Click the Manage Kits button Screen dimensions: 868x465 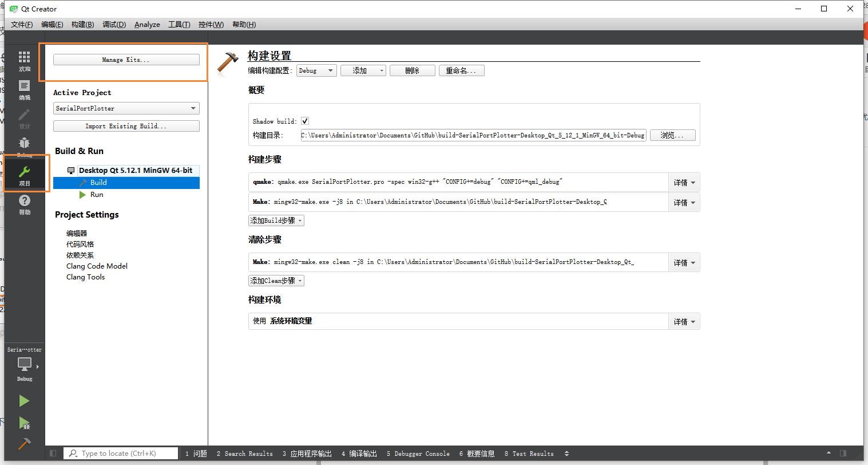click(x=126, y=59)
